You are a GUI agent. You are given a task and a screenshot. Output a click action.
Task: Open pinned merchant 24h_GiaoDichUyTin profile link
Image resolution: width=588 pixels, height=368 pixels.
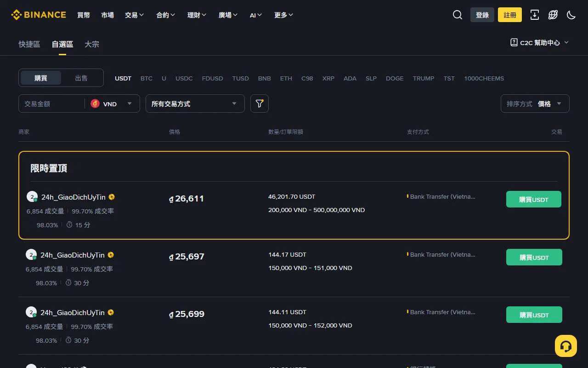(73, 197)
